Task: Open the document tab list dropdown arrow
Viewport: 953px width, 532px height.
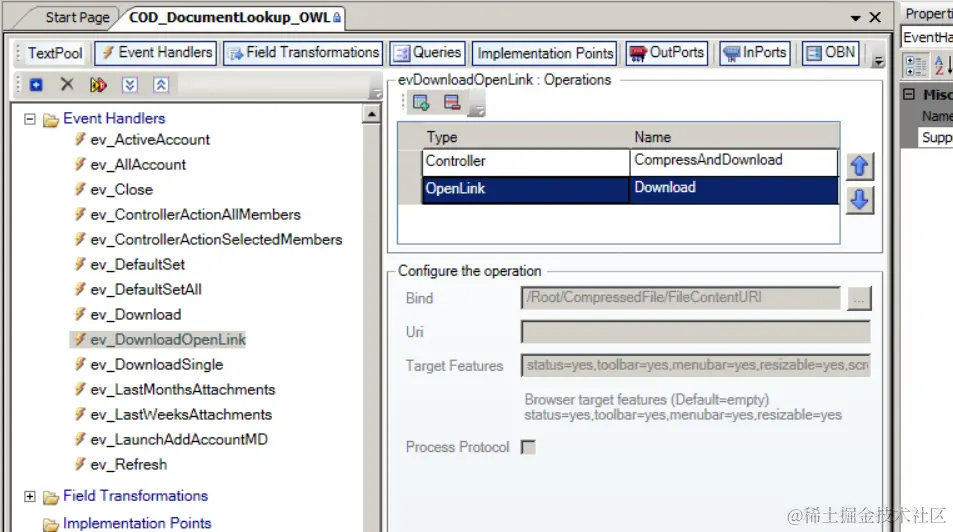Action: (x=855, y=18)
